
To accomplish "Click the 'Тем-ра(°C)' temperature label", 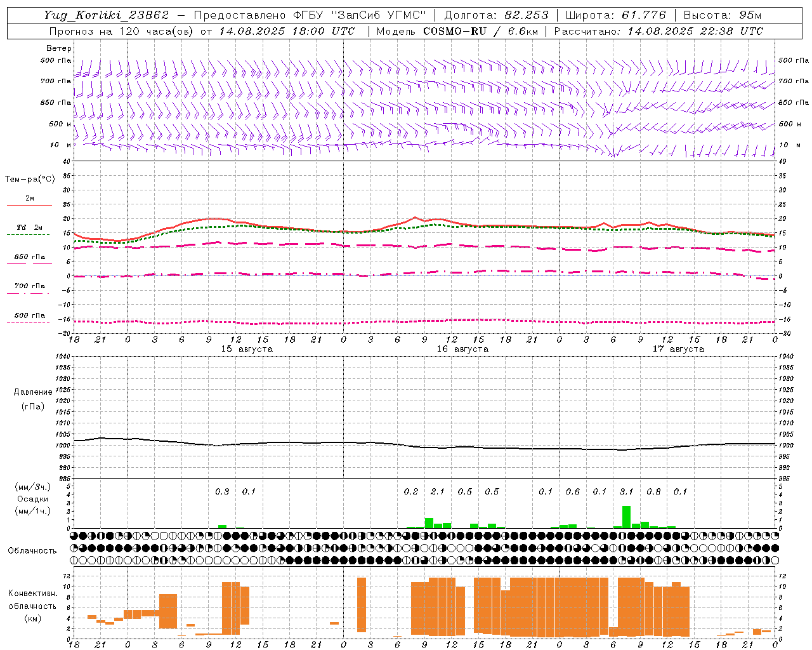I will (x=30, y=180).
